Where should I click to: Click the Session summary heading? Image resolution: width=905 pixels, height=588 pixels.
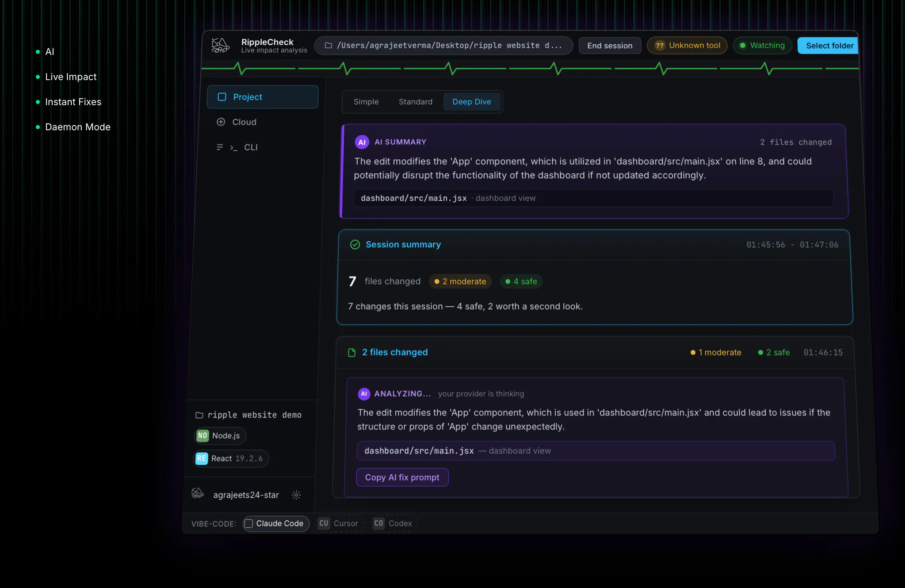[403, 245]
